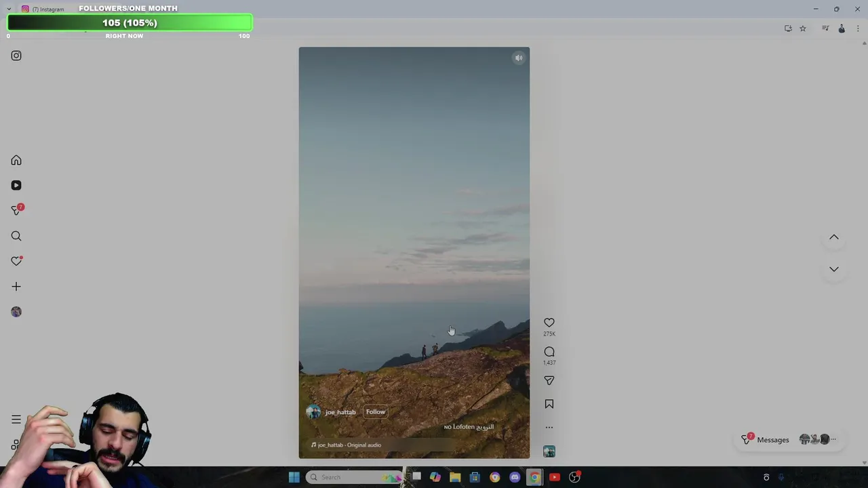This screenshot has height=488, width=868.
Task: Open the floating Messages panel
Action: pyautogui.click(x=791, y=440)
